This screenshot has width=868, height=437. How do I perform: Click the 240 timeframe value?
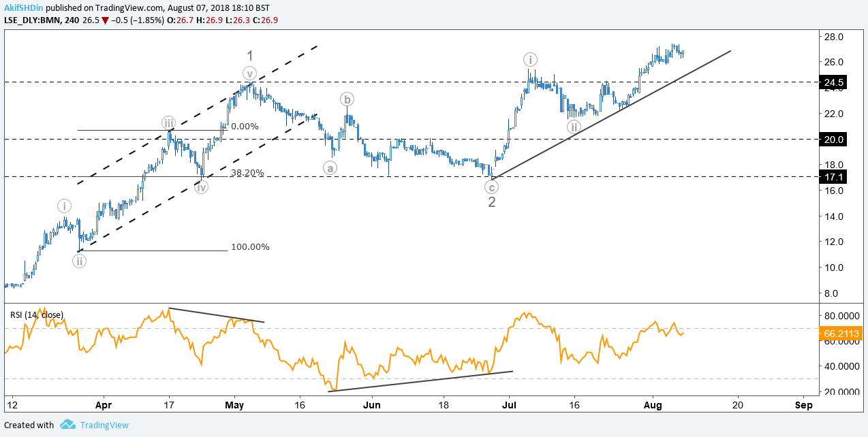(70, 20)
